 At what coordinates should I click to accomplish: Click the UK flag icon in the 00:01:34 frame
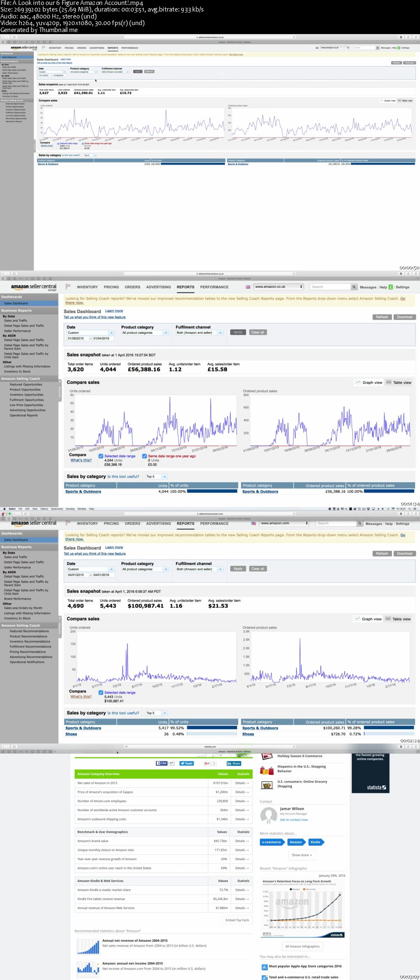tap(248, 287)
